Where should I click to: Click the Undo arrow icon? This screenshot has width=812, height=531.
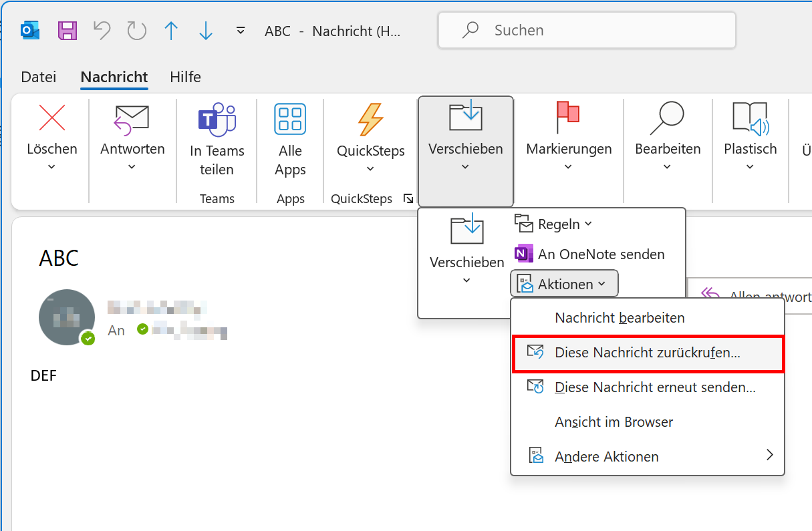point(102,31)
